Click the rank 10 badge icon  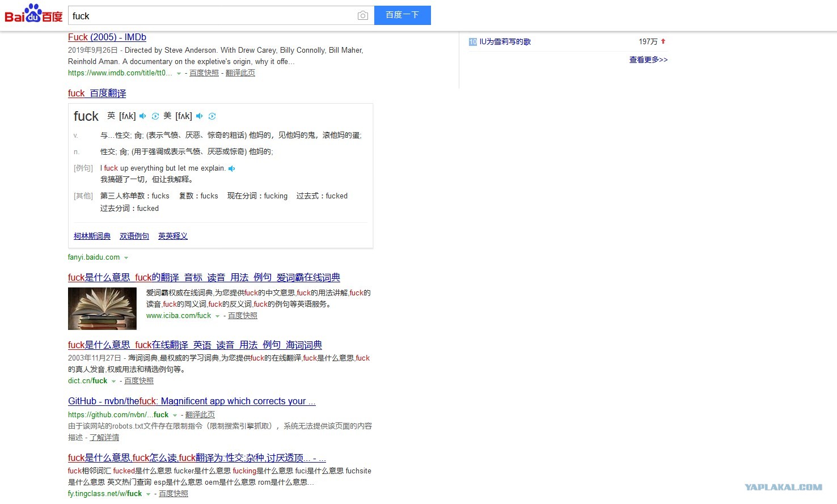[473, 42]
